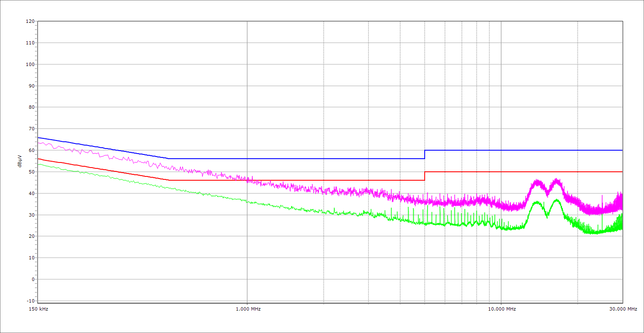The image size is (644, 333).
Task: Click the 90 y-axis tick label
Action: (31, 86)
